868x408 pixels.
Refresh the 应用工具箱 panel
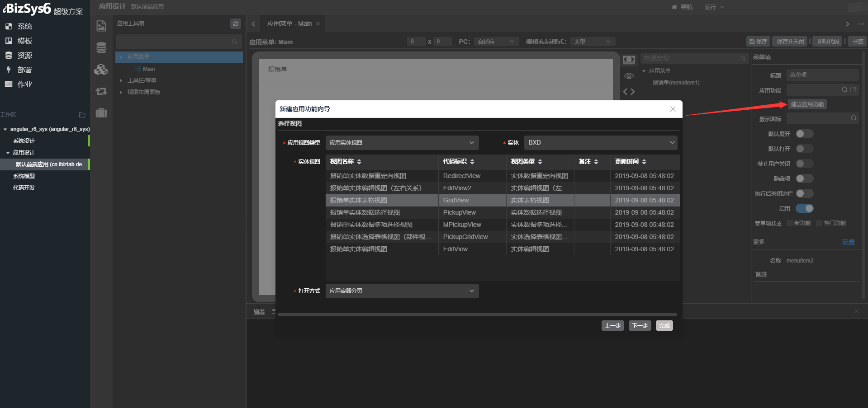[236, 24]
